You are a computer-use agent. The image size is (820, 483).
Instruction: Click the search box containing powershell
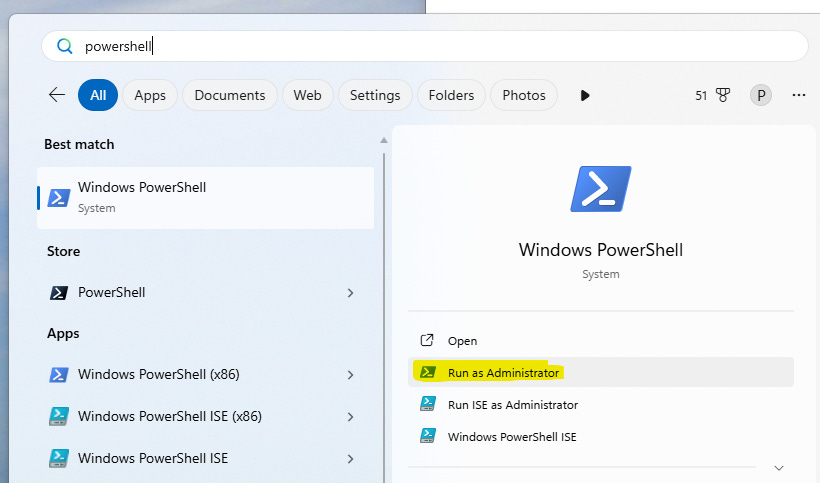(425, 46)
